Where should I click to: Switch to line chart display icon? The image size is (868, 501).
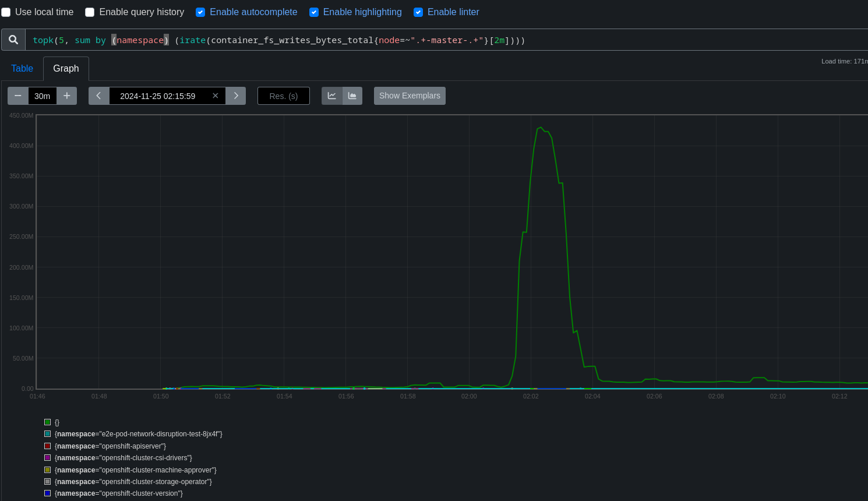pyautogui.click(x=332, y=96)
